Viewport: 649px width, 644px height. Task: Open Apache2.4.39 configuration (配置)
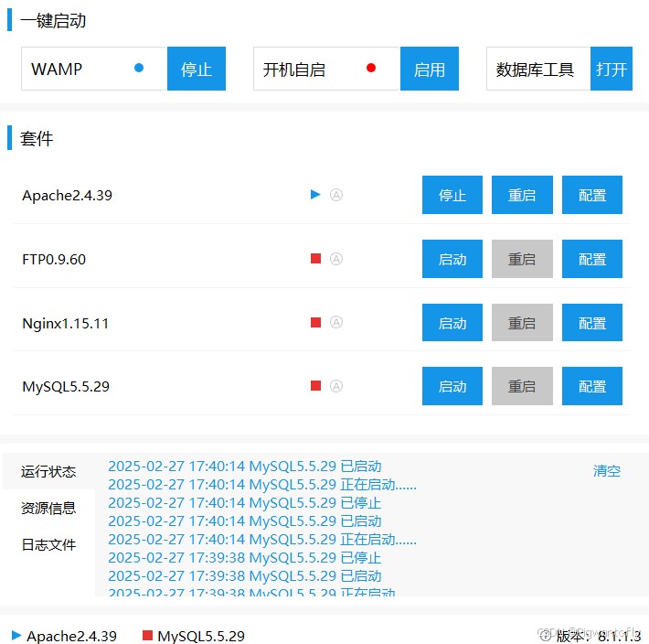(x=592, y=195)
